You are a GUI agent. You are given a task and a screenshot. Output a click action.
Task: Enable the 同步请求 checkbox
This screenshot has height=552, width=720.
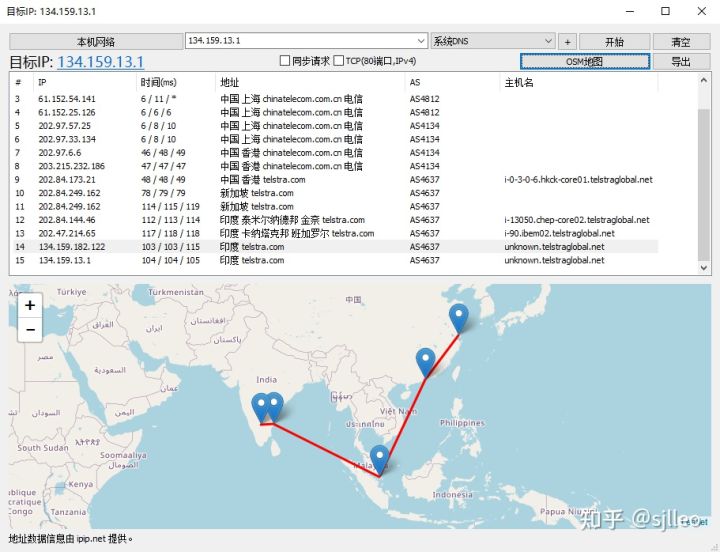click(285, 61)
